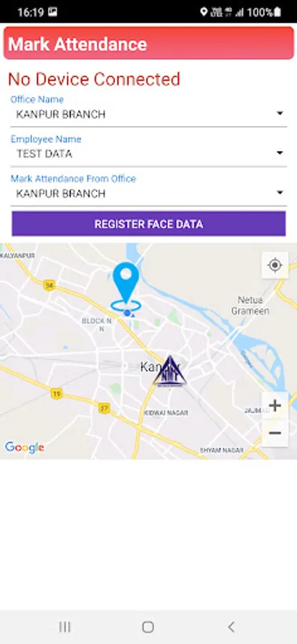This screenshot has width=297, height=644.
Task: Tap the Kidwai Nagar label on map
Action: coord(166,413)
